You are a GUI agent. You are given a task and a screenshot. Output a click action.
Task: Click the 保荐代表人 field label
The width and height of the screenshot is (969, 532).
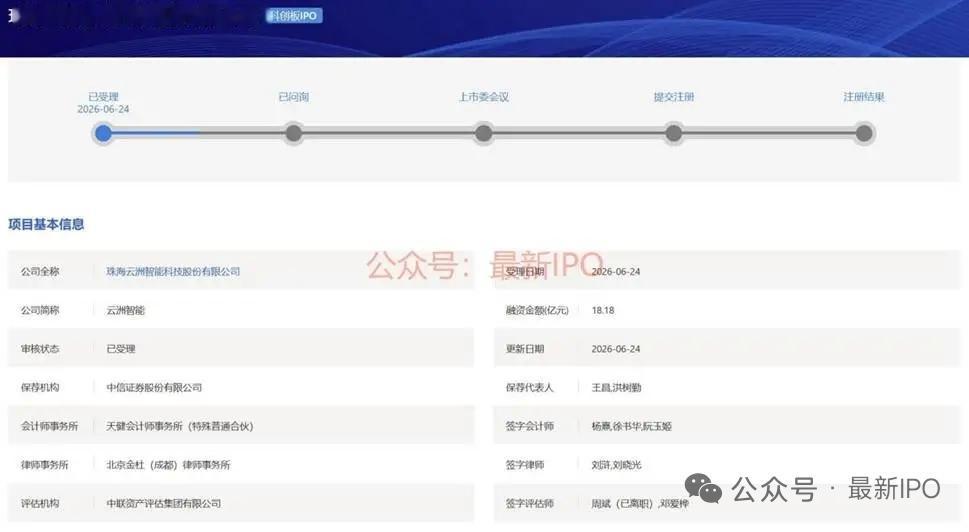pos(530,387)
